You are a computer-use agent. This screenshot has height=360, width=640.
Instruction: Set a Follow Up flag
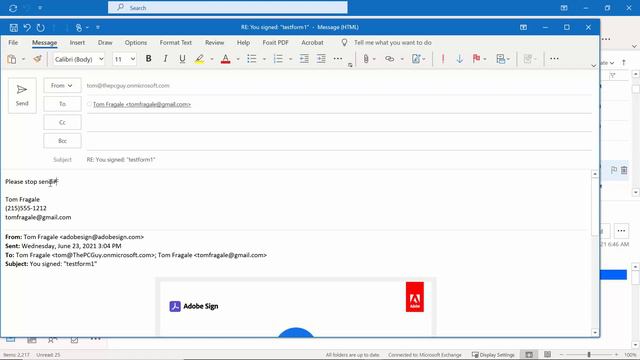pos(476,59)
